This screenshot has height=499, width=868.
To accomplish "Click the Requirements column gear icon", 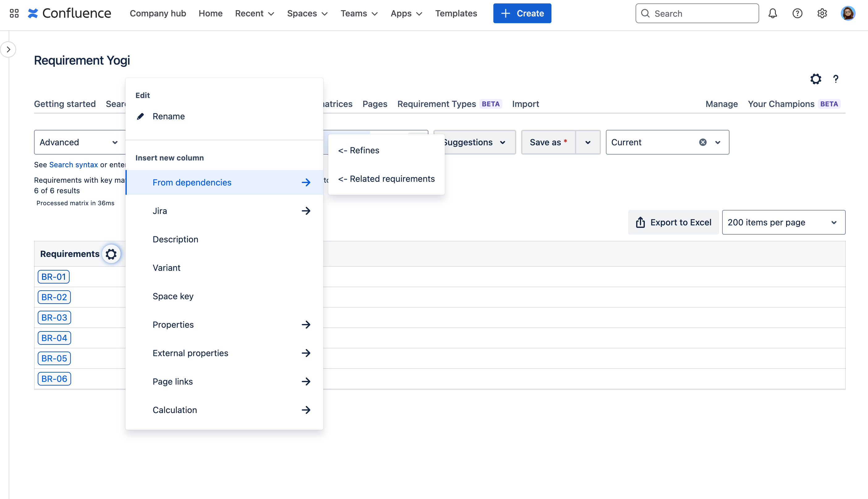I will click(111, 254).
